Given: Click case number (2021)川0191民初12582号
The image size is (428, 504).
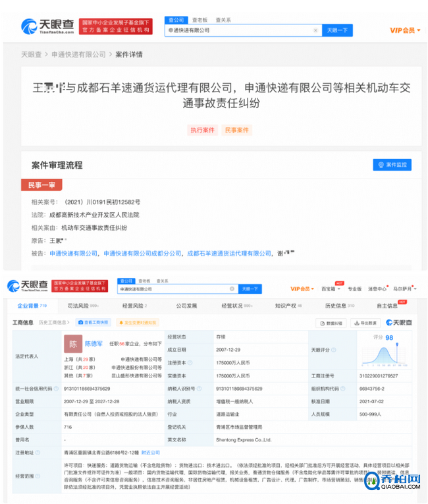Looking at the screenshot, I should click(x=103, y=202).
